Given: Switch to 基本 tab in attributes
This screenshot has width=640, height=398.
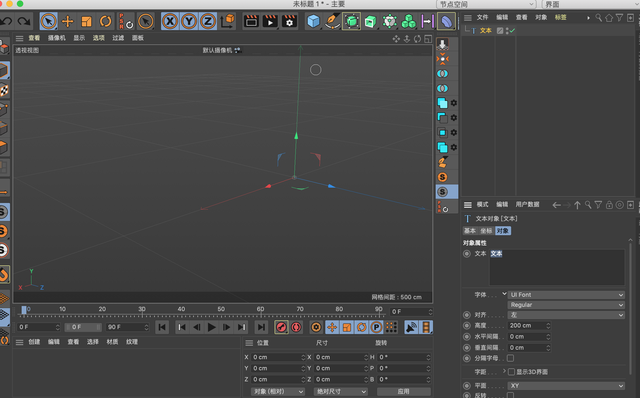Looking at the screenshot, I should pyautogui.click(x=470, y=231).
